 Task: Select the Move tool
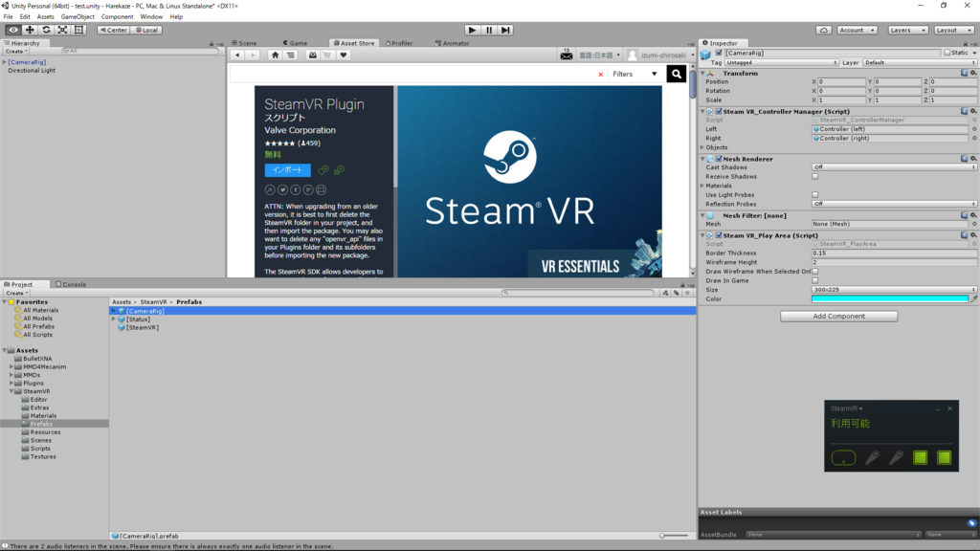[30, 30]
